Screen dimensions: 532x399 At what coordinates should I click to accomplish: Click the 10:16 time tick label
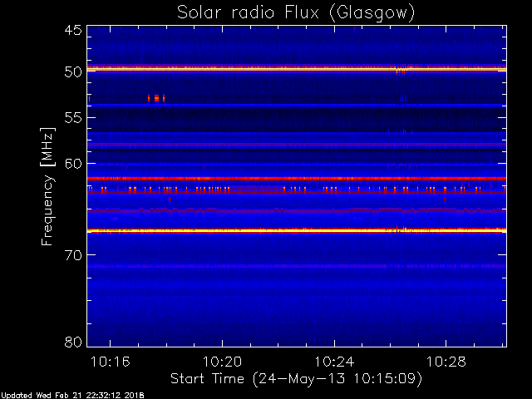pyautogui.click(x=110, y=362)
